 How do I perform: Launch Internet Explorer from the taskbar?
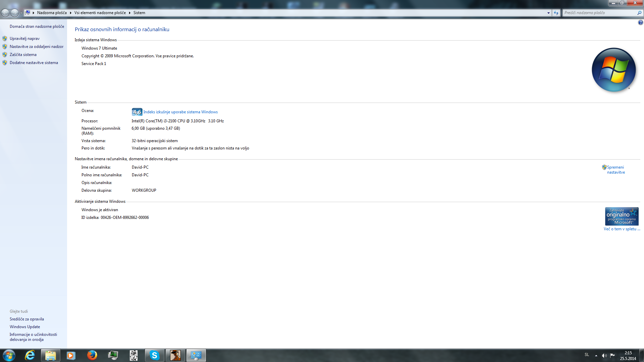(x=30, y=355)
